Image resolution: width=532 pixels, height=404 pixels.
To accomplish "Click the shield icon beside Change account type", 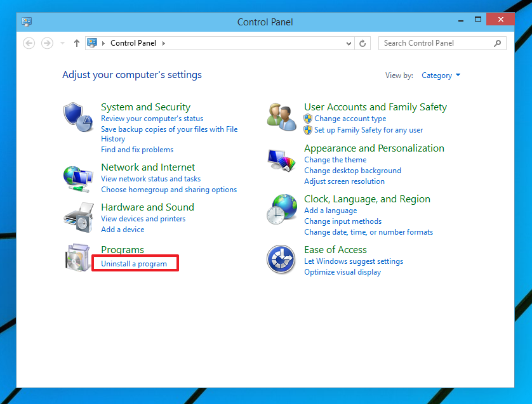I will click(x=308, y=119).
